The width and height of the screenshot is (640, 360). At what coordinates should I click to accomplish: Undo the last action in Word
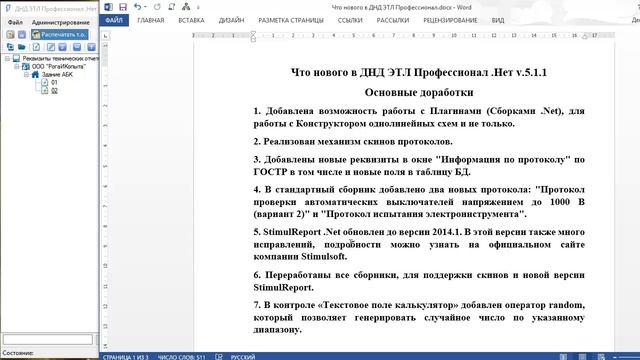138,7
